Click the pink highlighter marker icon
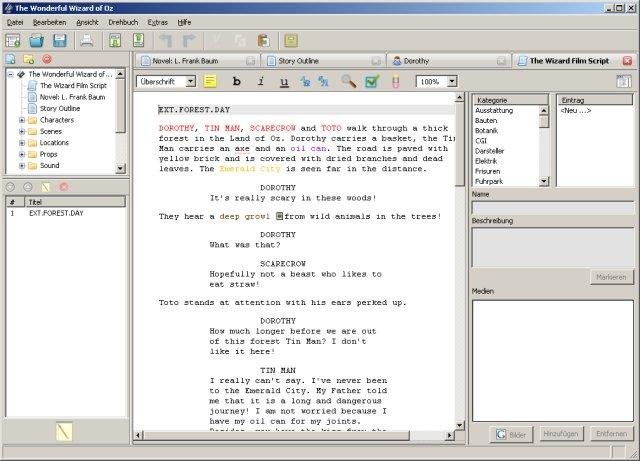Image resolution: width=640 pixels, height=461 pixels. tap(396, 82)
